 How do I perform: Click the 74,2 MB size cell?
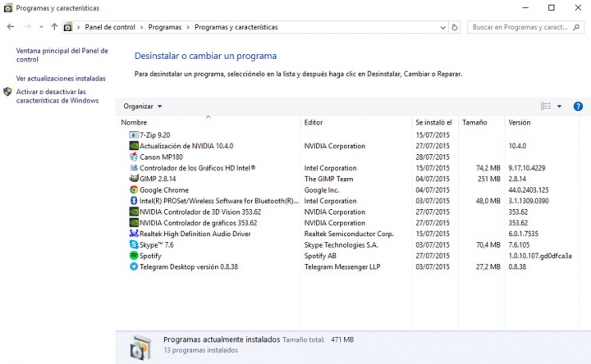[x=488, y=168]
